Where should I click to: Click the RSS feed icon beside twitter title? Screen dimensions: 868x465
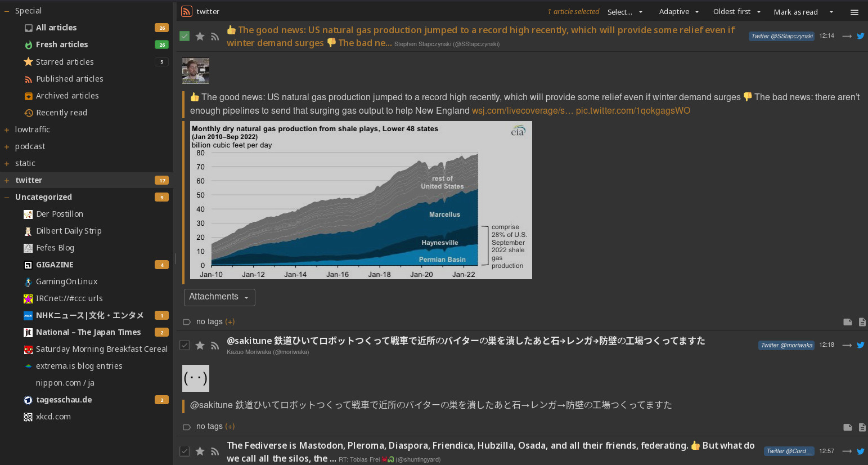(187, 11)
